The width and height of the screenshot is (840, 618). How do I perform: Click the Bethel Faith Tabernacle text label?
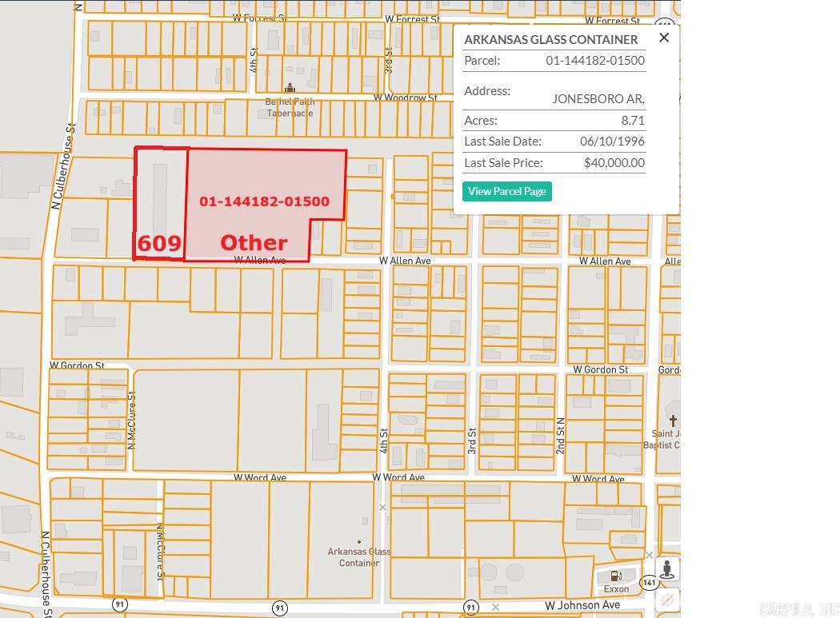[x=290, y=107]
